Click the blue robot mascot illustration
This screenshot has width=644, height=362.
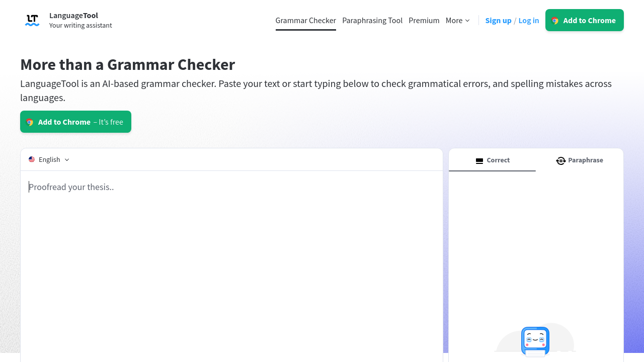click(x=535, y=341)
